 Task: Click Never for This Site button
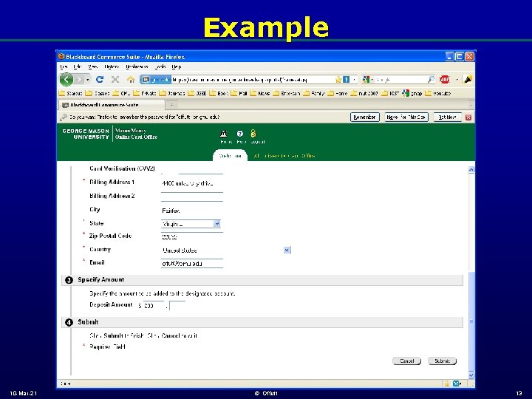[x=406, y=117]
